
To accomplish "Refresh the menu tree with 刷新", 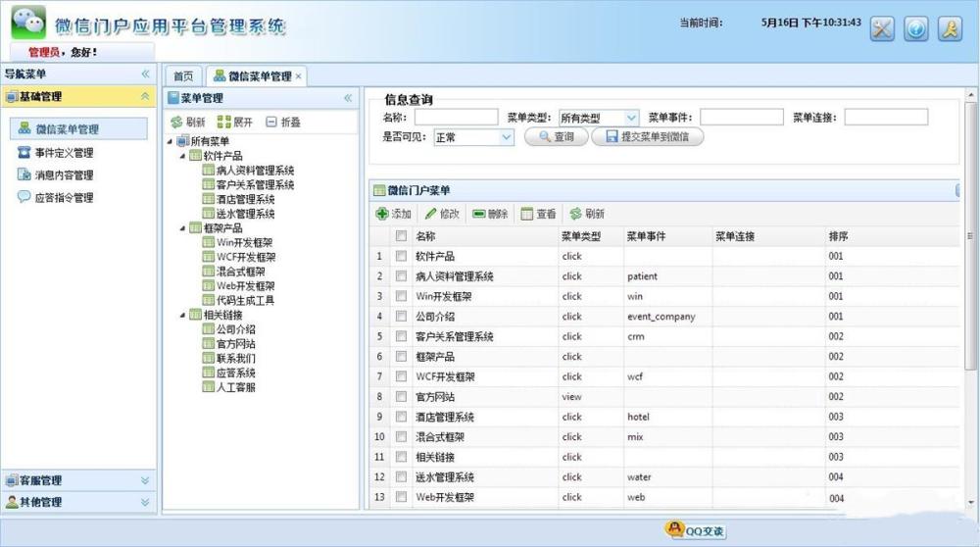I will 188,122.
